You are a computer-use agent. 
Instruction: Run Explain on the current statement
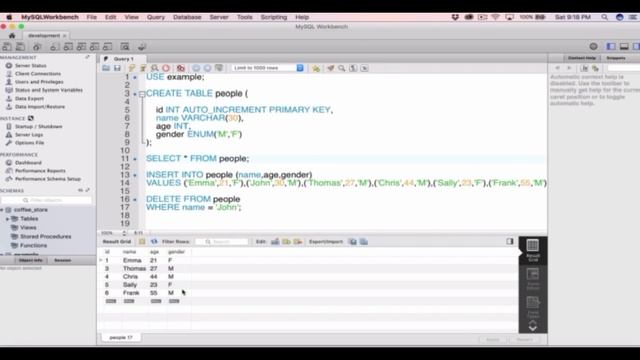click(x=154, y=68)
